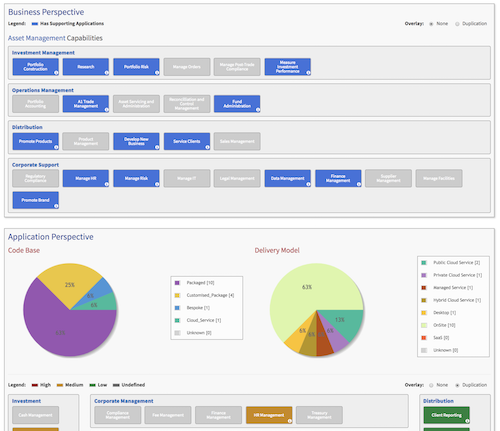The width and height of the screenshot is (500, 431).
Task: Open info icon on Fund Administration tile
Action: pos(258,110)
